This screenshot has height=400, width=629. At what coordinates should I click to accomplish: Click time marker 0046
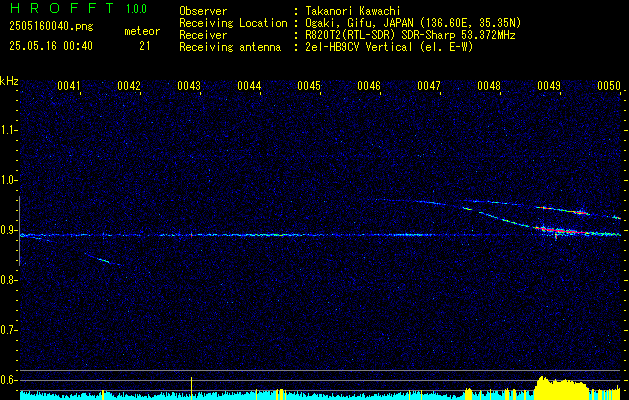369,86
